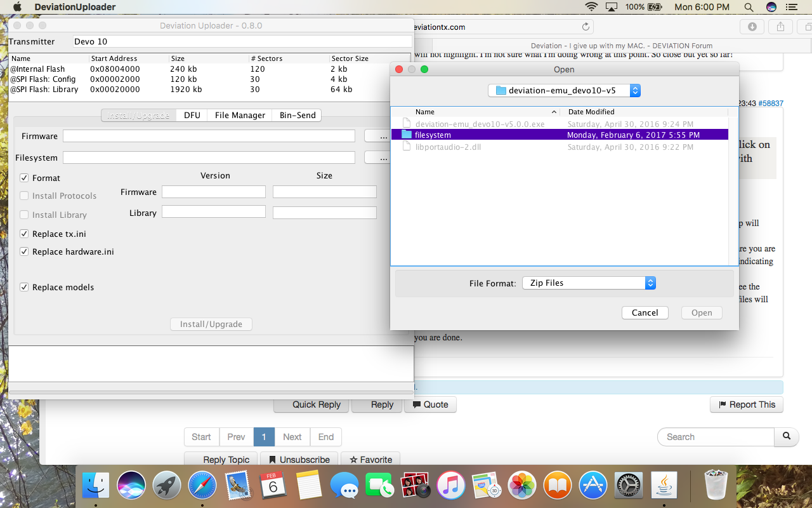Click the Reply forum button

(377, 404)
